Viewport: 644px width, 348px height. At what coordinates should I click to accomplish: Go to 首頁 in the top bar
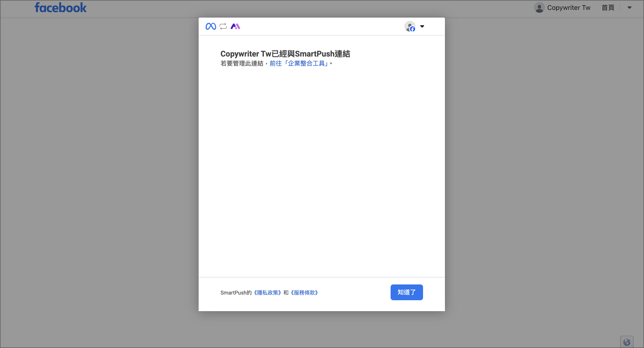pos(608,8)
